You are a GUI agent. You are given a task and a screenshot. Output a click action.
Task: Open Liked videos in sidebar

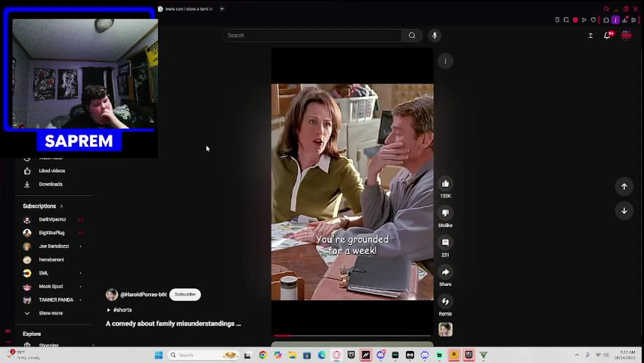click(52, 171)
